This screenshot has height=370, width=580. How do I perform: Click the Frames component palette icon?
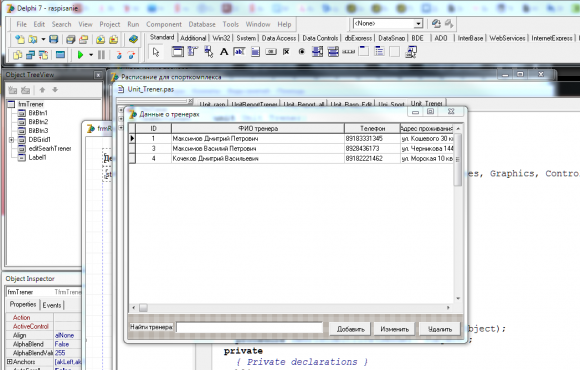coord(177,52)
